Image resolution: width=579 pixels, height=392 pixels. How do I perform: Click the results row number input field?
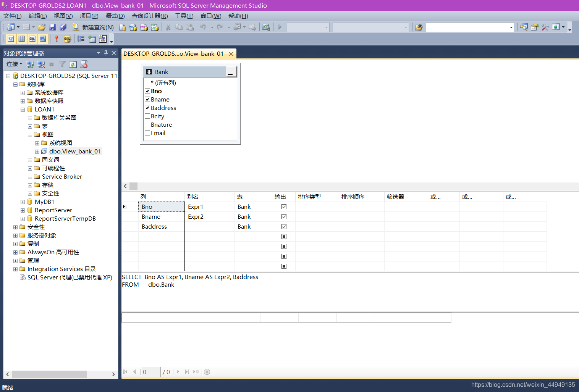[x=151, y=372]
